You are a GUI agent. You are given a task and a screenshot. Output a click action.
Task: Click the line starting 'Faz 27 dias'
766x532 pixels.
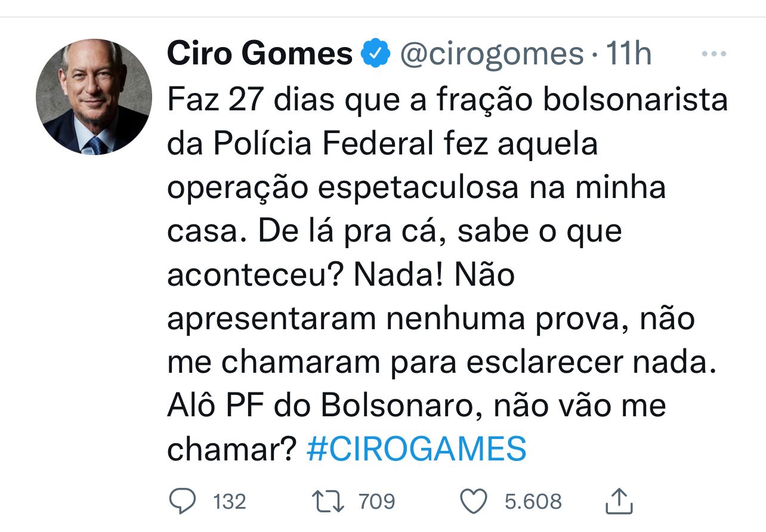click(x=447, y=100)
